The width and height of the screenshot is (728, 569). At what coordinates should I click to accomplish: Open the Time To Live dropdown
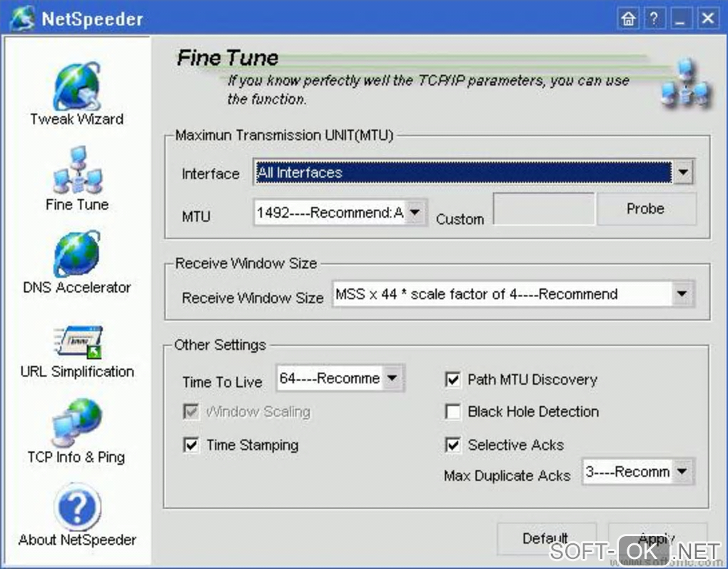(x=393, y=378)
